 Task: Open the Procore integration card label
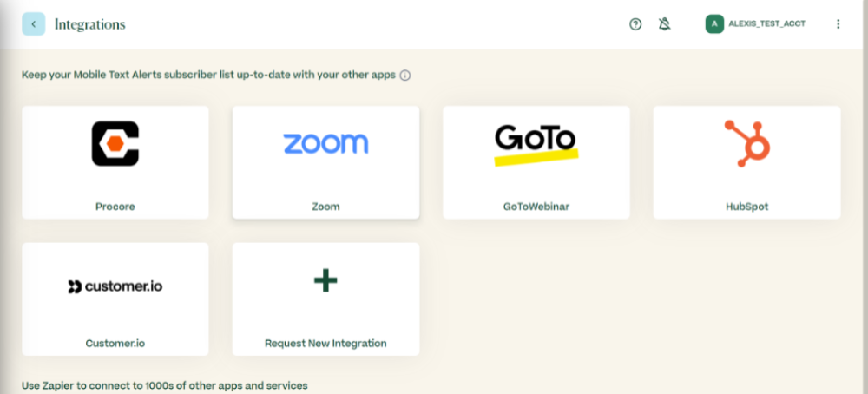pyautogui.click(x=115, y=207)
